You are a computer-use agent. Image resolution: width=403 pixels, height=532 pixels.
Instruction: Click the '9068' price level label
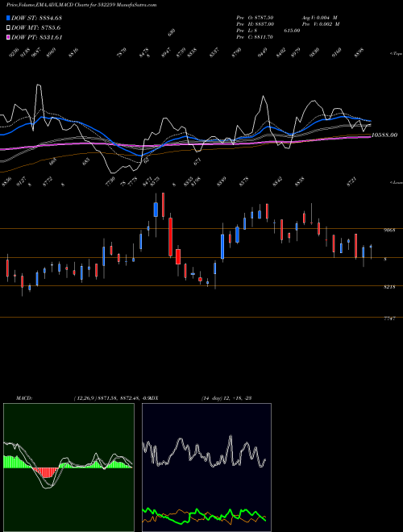click(x=389, y=230)
